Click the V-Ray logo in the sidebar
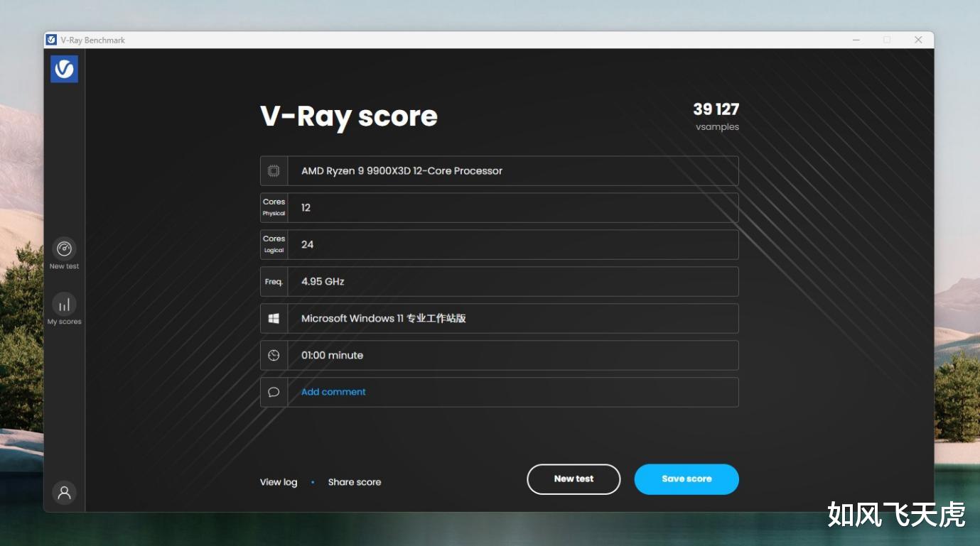Screen dimensions: 980x546 [x=64, y=69]
